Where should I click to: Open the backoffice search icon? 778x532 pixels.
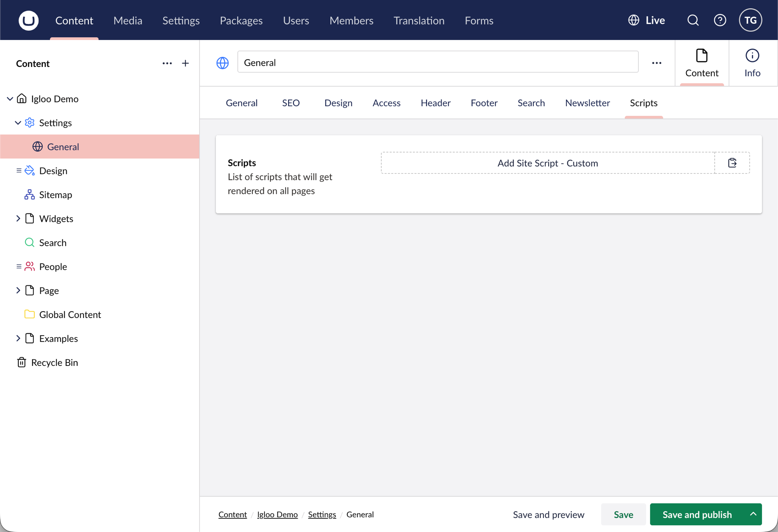(x=693, y=20)
